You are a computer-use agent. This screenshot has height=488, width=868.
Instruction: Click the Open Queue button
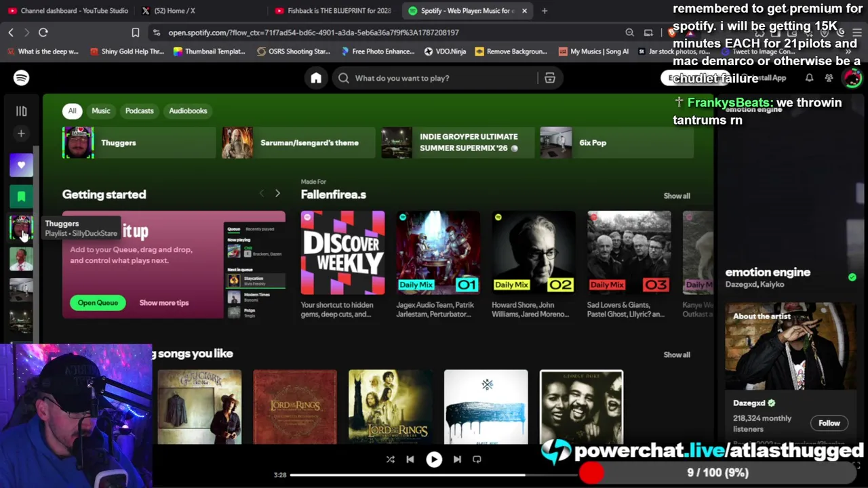(98, 303)
